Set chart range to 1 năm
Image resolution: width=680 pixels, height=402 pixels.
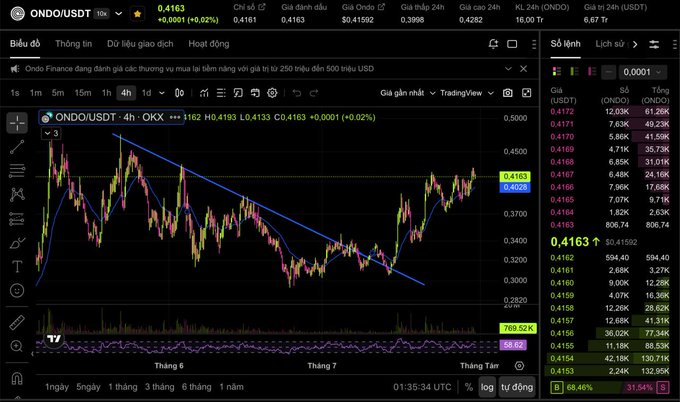[231, 387]
